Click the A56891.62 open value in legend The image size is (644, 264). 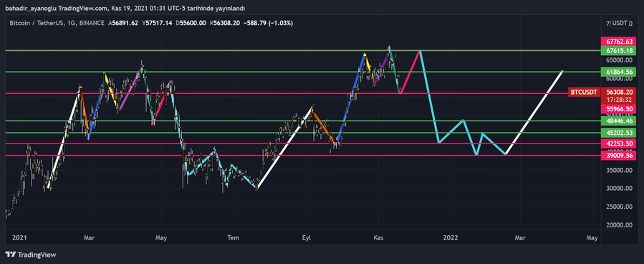[124, 24]
